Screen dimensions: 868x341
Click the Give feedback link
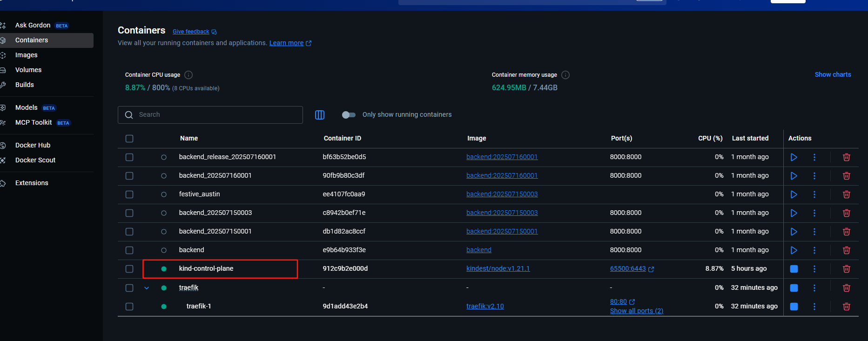(195, 32)
